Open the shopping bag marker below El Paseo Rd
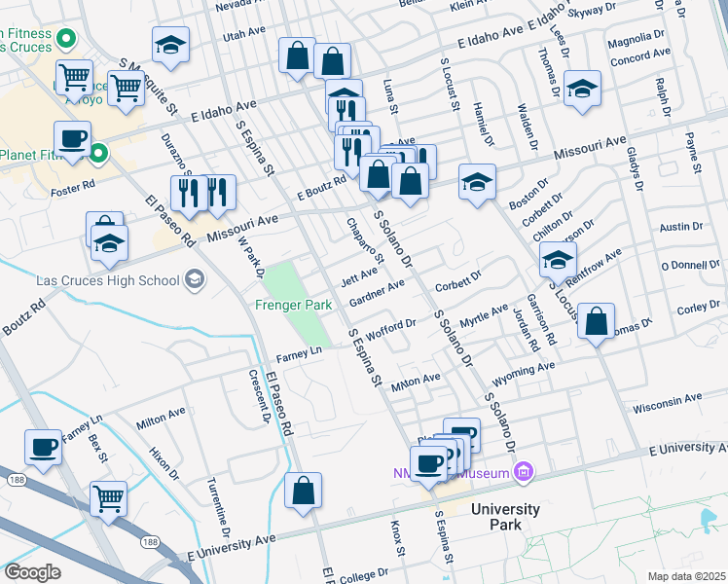The image size is (728, 584). click(x=303, y=492)
